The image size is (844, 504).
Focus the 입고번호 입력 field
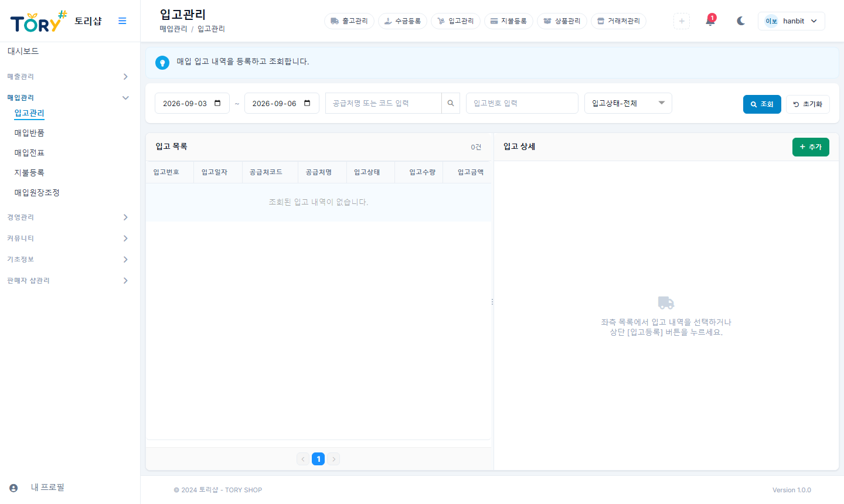coord(522,103)
